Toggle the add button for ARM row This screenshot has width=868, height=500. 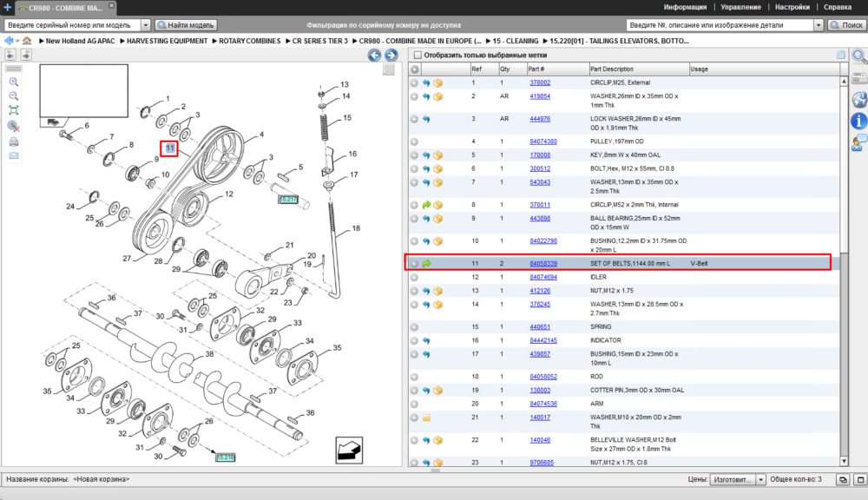point(414,405)
